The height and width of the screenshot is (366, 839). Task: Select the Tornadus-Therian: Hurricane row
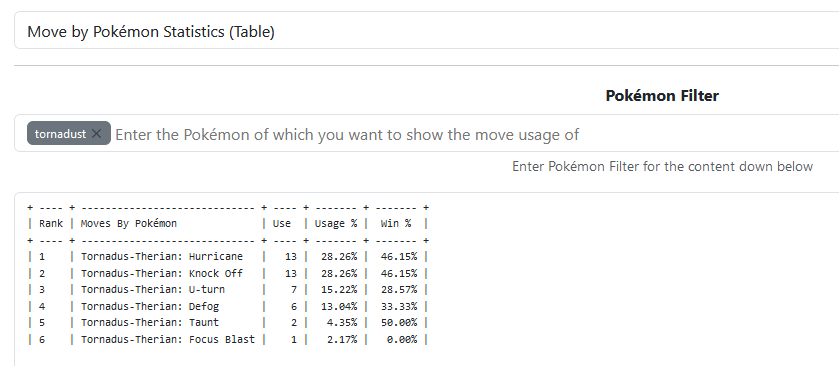click(x=228, y=257)
